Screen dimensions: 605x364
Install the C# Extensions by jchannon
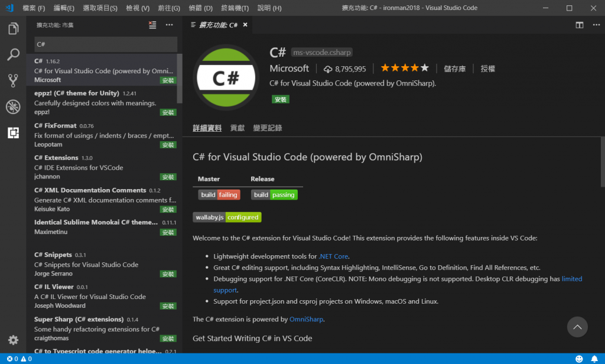pos(168,177)
